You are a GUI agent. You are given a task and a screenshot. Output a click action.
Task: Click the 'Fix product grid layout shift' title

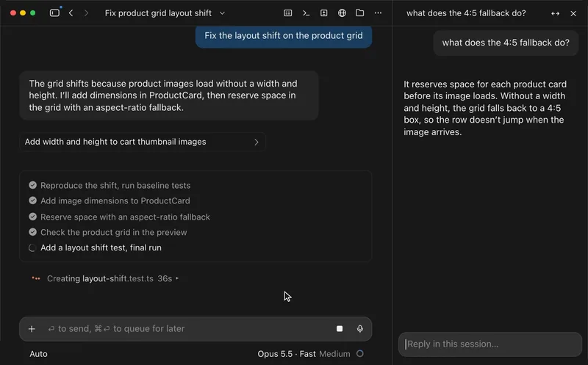(x=158, y=13)
